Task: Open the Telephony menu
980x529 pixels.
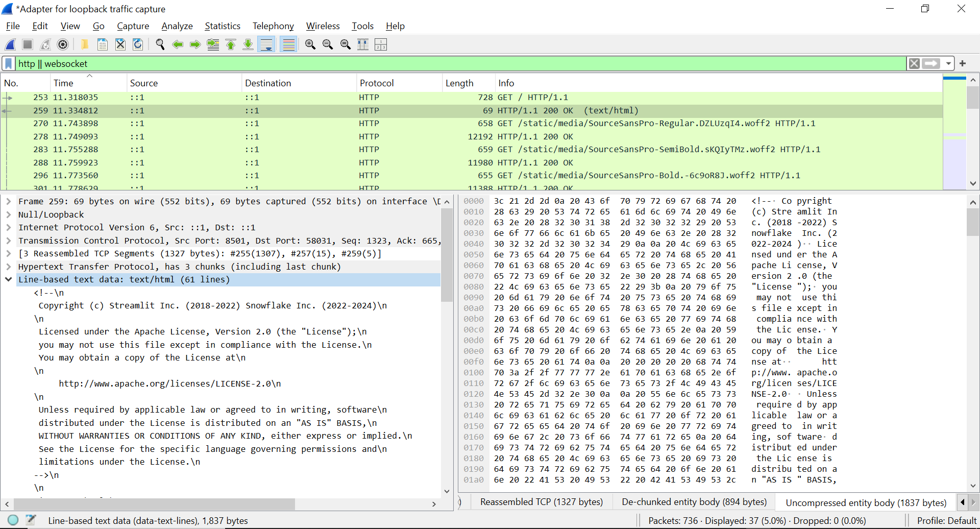Action: [273, 26]
